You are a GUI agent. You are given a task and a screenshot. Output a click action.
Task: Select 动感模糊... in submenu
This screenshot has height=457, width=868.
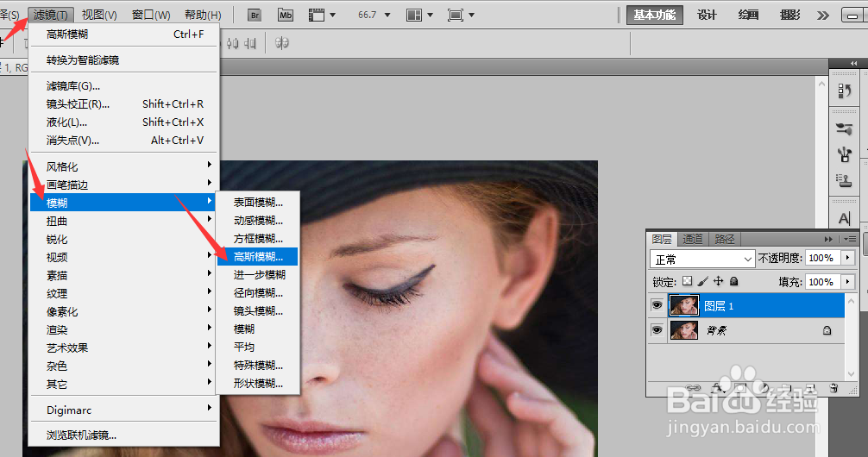pos(257,220)
